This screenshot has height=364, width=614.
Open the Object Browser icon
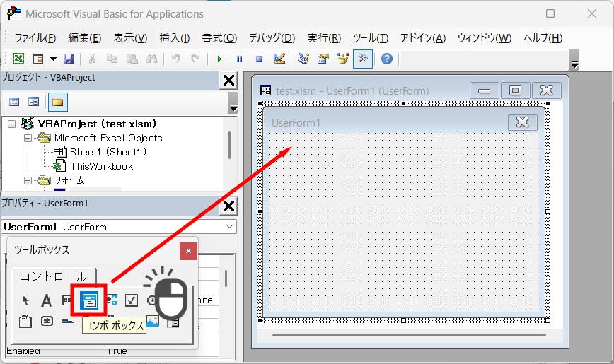click(343, 59)
